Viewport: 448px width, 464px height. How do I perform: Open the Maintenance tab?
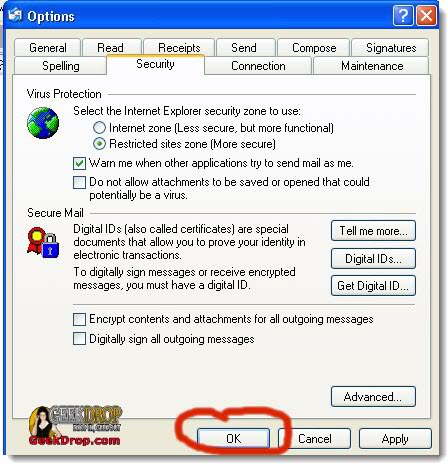coord(372,66)
